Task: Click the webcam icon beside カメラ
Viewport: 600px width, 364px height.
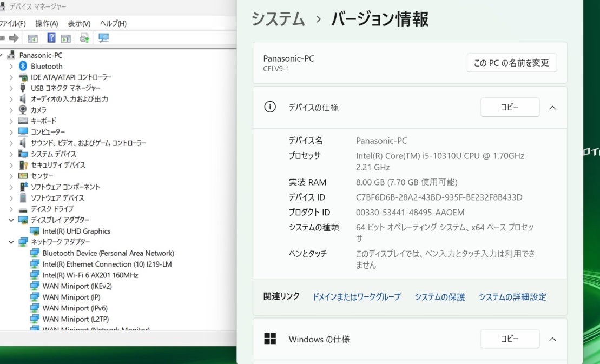Action: tap(23, 110)
